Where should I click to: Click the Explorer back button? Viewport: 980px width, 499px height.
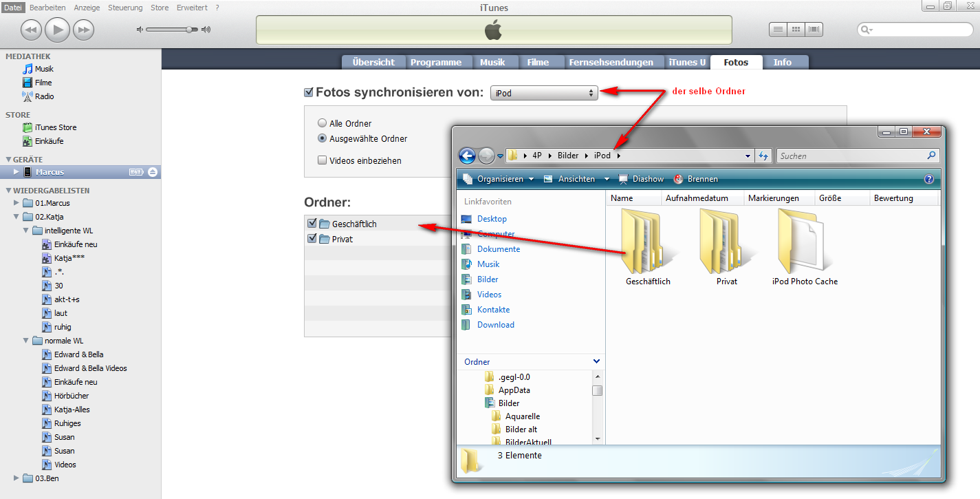(x=467, y=156)
